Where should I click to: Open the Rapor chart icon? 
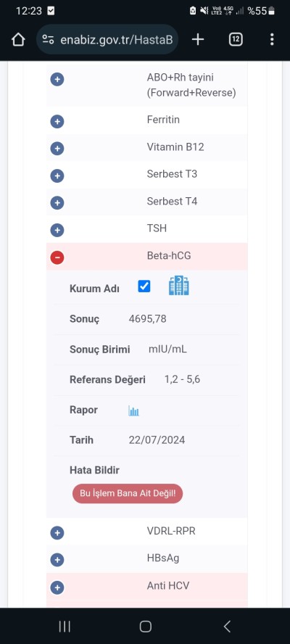click(133, 410)
